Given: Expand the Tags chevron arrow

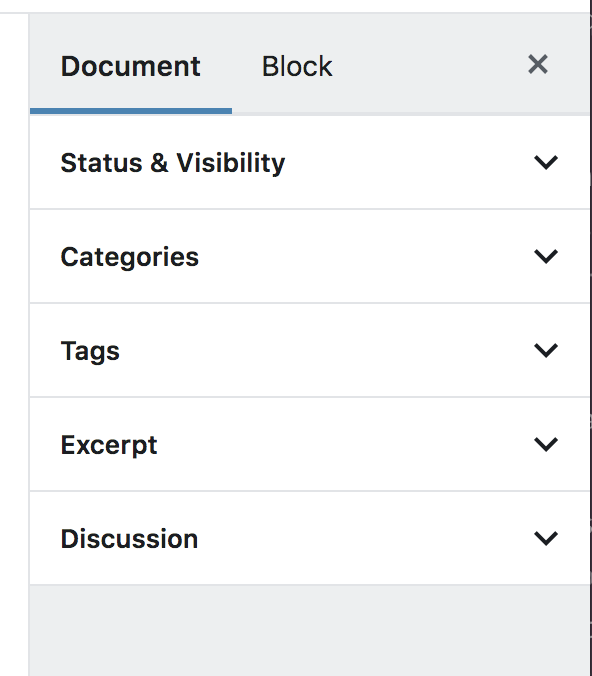Looking at the screenshot, I should coord(546,351).
